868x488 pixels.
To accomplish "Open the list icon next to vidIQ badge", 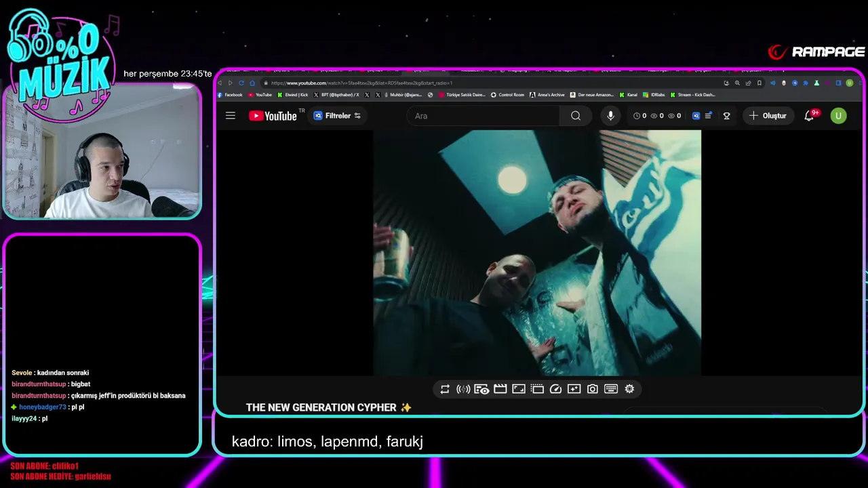I will point(708,116).
